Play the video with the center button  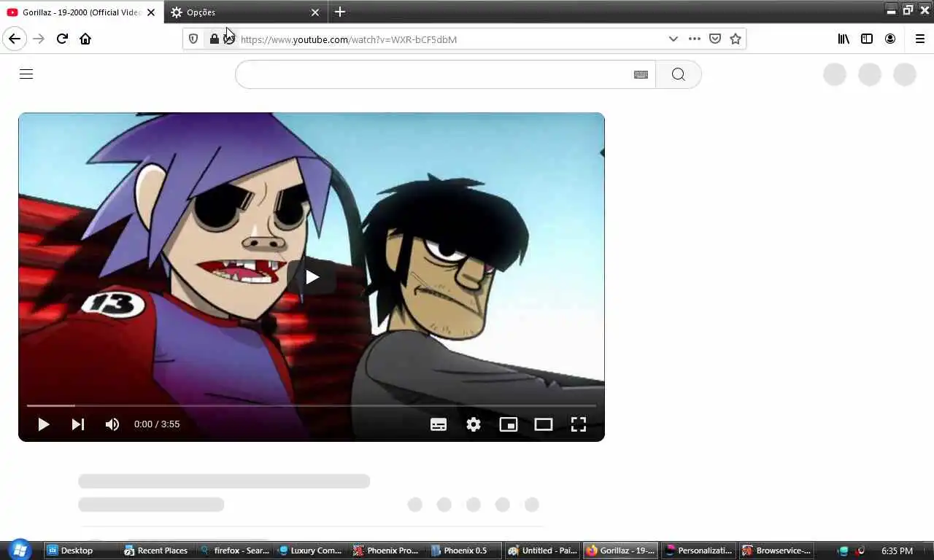312,277
